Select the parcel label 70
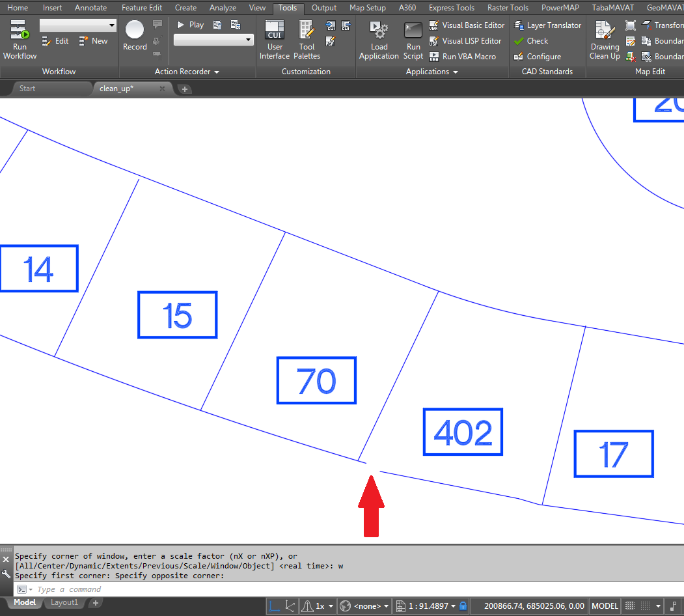Image resolution: width=684 pixels, height=616 pixels. point(317,380)
